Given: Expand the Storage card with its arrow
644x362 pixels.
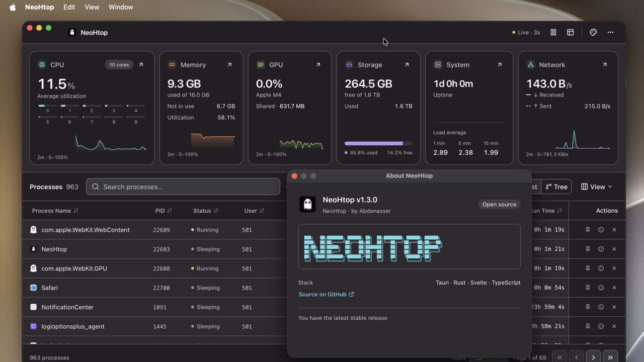Looking at the screenshot, I should (x=407, y=64).
